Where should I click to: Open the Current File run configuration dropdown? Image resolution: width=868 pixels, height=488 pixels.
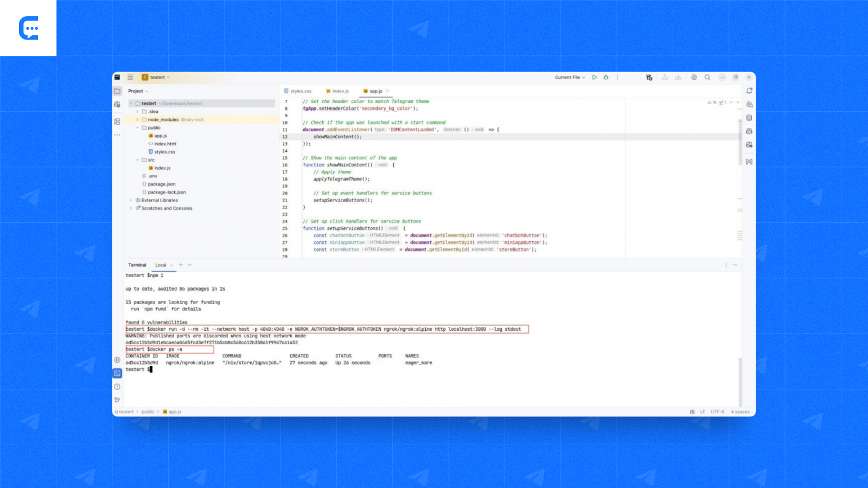point(570,78)
